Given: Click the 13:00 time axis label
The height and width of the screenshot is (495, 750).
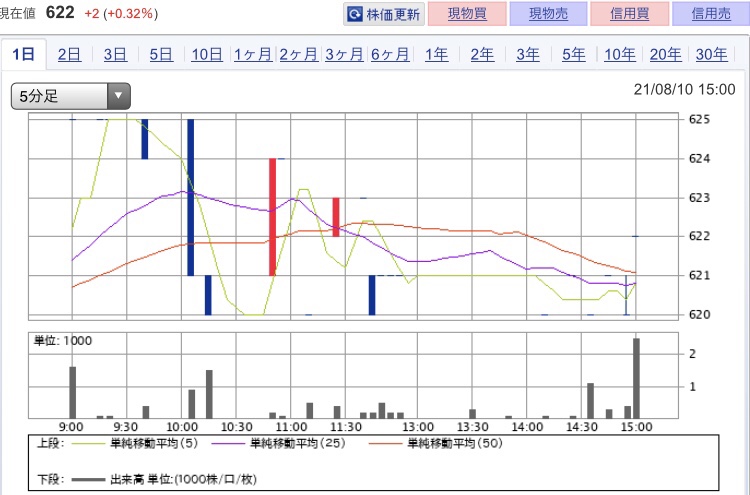Looking at the screenshot, I should 418,427.
